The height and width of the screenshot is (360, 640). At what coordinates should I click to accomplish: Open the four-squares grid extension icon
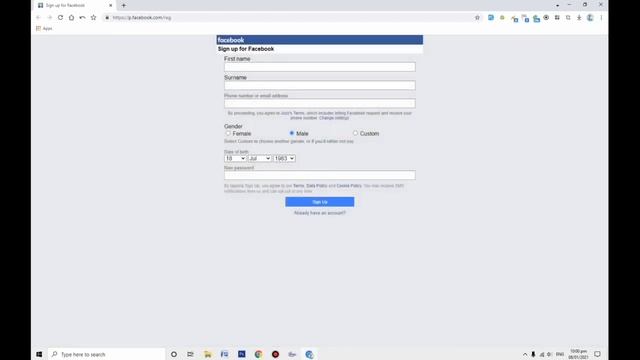pyautogui.click(x=557, y=18)
